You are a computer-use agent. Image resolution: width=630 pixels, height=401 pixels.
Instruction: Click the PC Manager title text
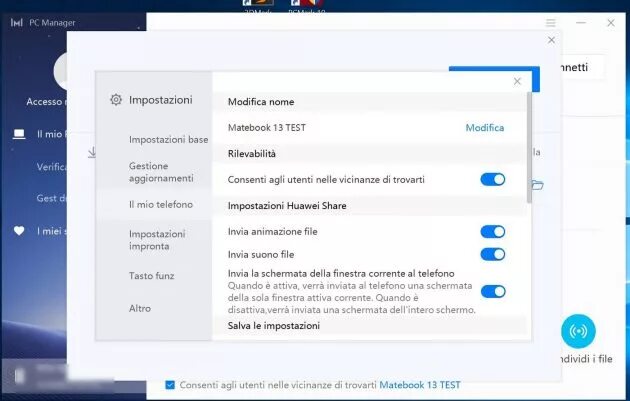pyautogui.click(x=52, y=23)
